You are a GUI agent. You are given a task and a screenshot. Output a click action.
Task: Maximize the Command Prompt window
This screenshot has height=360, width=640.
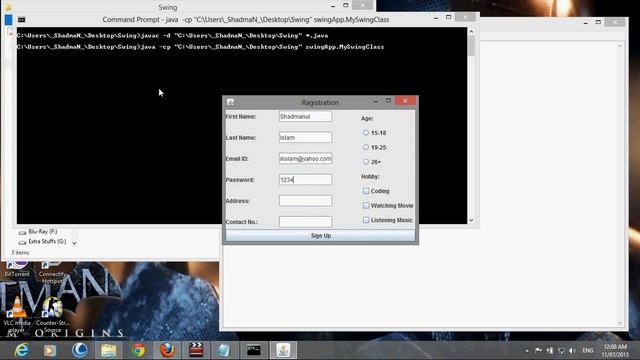tap(449, 17)
